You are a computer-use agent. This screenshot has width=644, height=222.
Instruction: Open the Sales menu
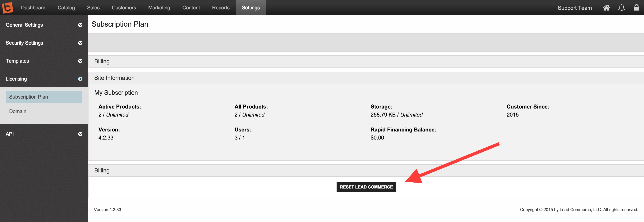point(93,7)
